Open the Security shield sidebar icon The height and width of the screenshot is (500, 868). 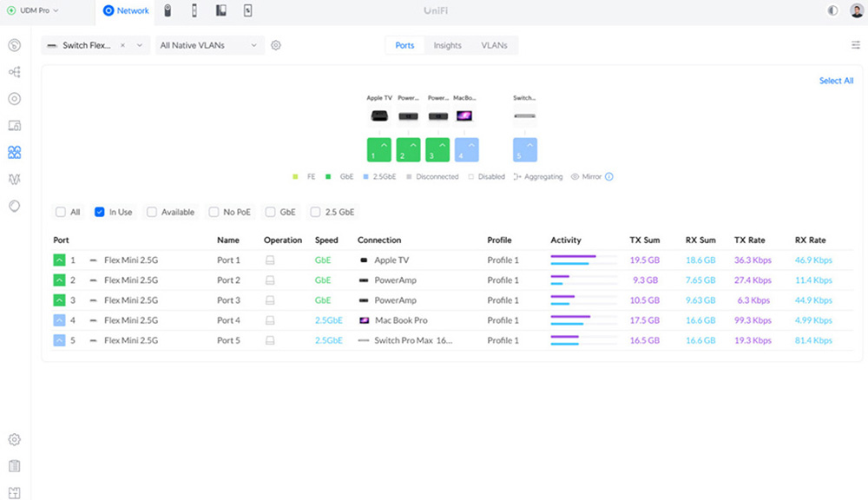coord(15,206)
